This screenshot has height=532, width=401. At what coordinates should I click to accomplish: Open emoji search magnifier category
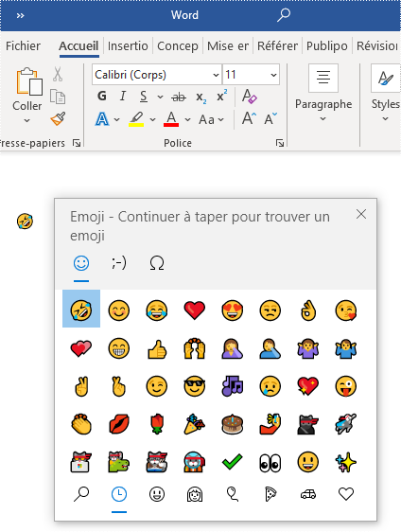pos(81,494)
